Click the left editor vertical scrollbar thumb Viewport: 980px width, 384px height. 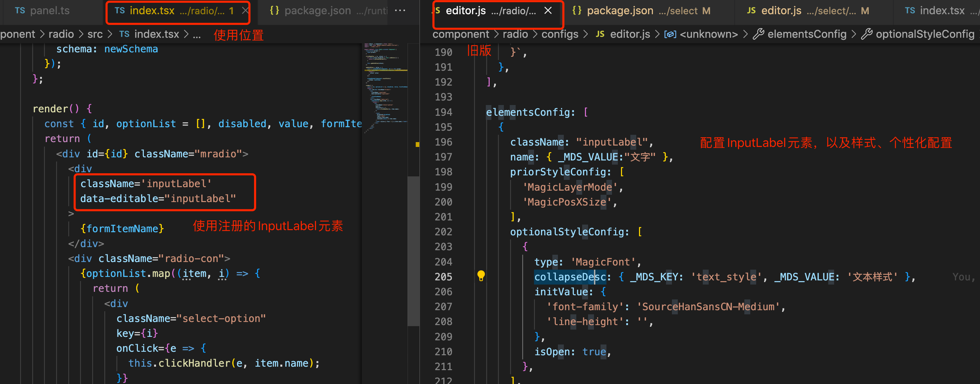point(413,251)
